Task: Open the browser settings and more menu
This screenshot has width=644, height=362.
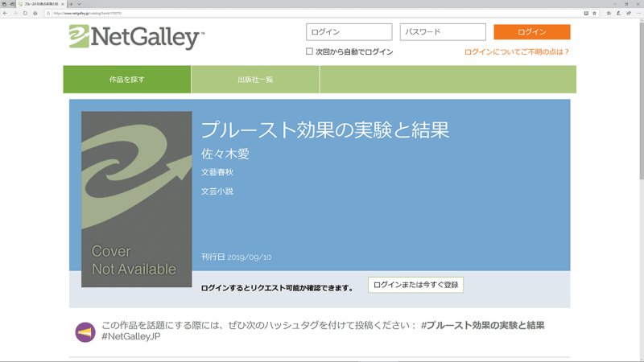Action: click(638, 13)
